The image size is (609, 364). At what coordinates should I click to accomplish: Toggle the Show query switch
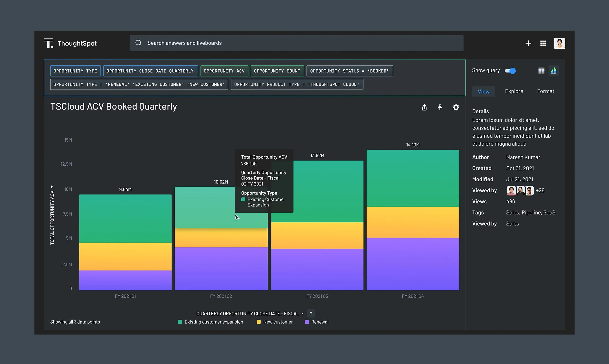(510, 71)
